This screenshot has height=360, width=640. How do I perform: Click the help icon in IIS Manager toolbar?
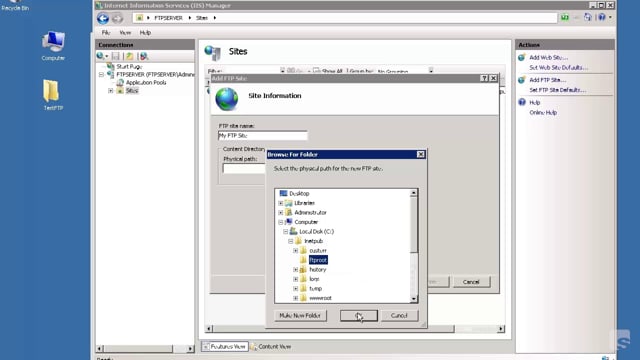pyautogui.click(x=602, y=17)
